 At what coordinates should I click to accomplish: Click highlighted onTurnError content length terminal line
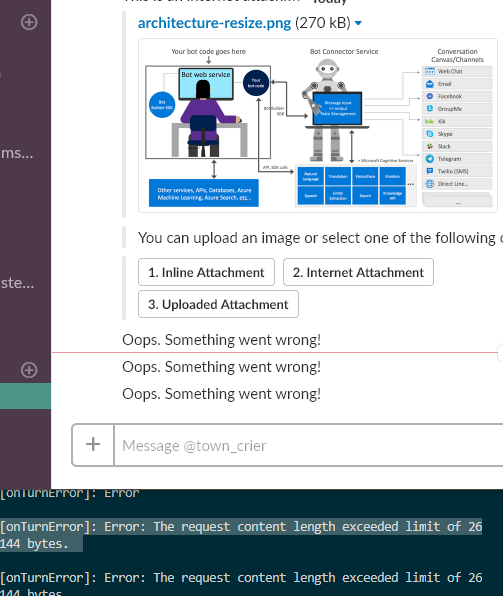[241, 535]
